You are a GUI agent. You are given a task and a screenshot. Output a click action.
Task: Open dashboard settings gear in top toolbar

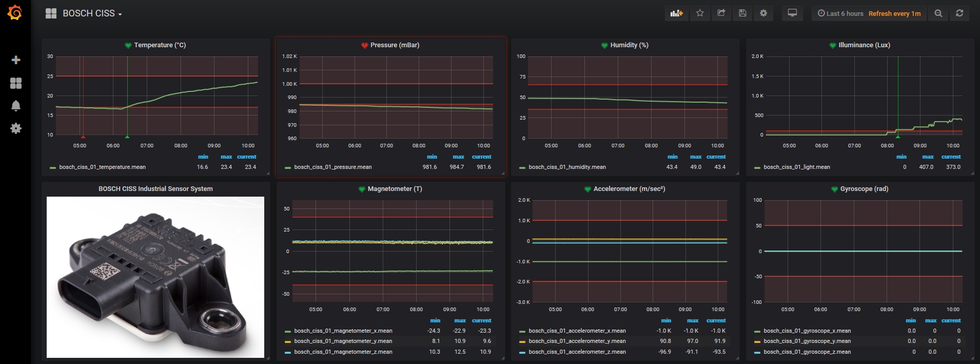pos(763,13)
